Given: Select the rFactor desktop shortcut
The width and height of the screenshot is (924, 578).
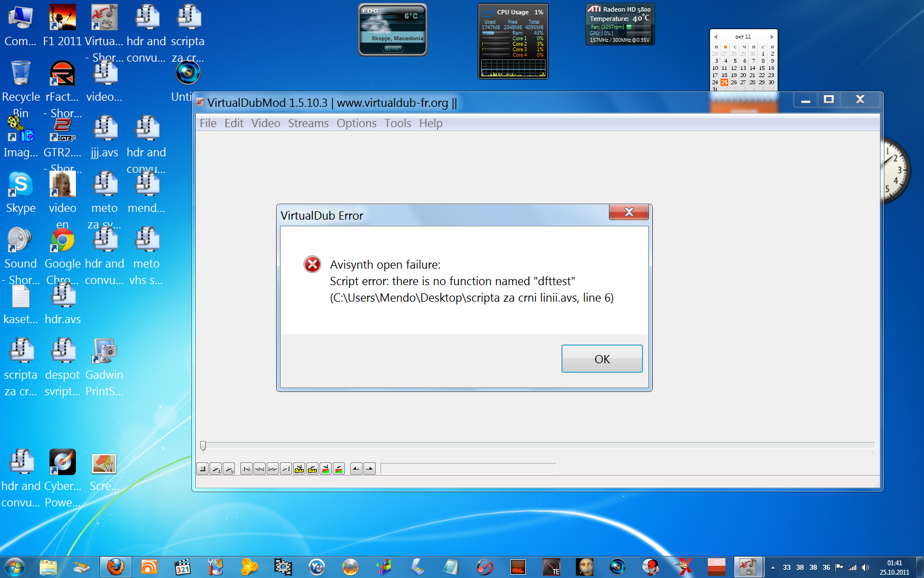Looking at the screenshot, I should tap(62, 89).
